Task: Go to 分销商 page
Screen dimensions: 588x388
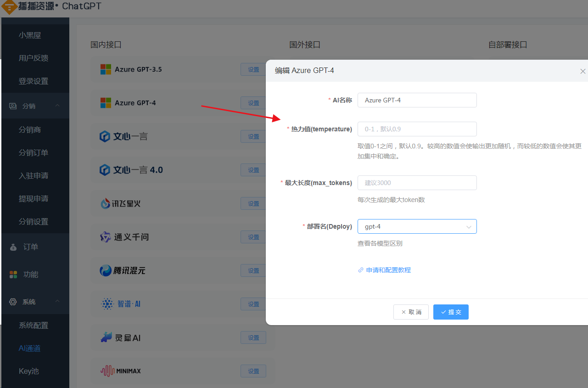Action: click(x=30, y=130)
